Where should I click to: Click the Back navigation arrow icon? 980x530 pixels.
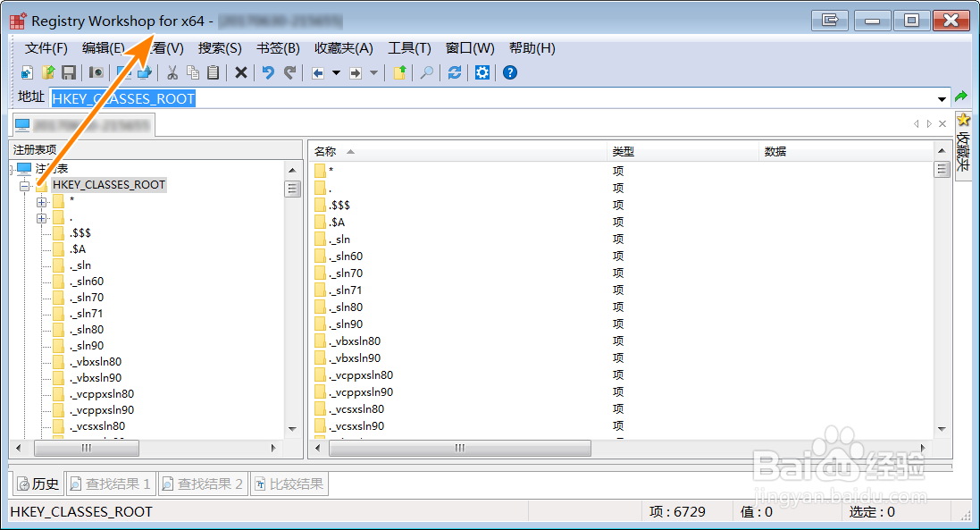[x=317, y=73]
